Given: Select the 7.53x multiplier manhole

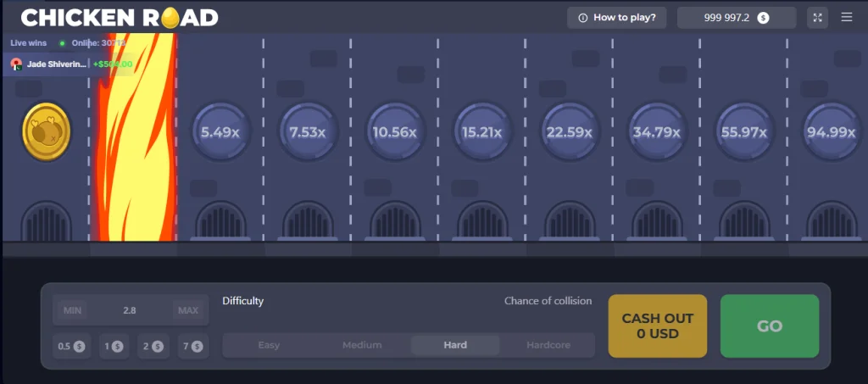Looking at the screenshot, I should coord(308,131).
